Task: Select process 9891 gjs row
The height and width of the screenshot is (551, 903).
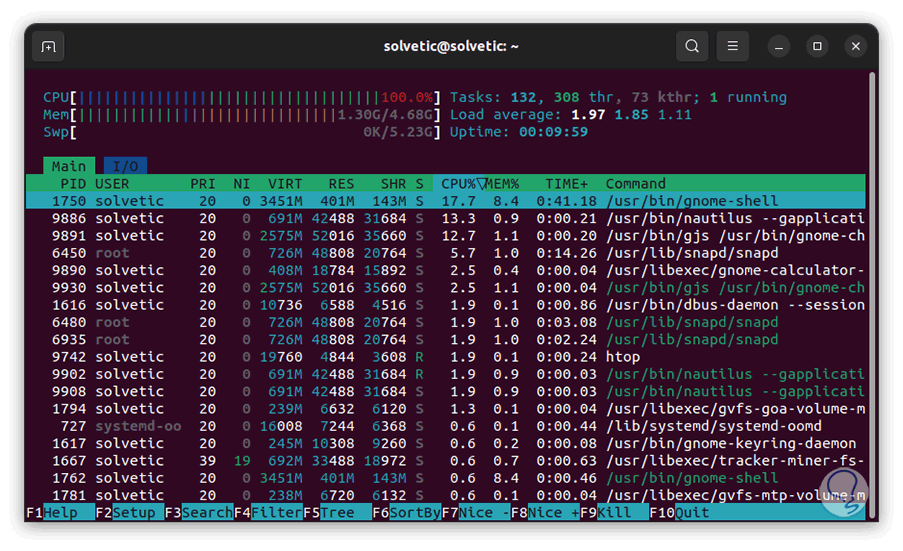Action: (445, 235)
